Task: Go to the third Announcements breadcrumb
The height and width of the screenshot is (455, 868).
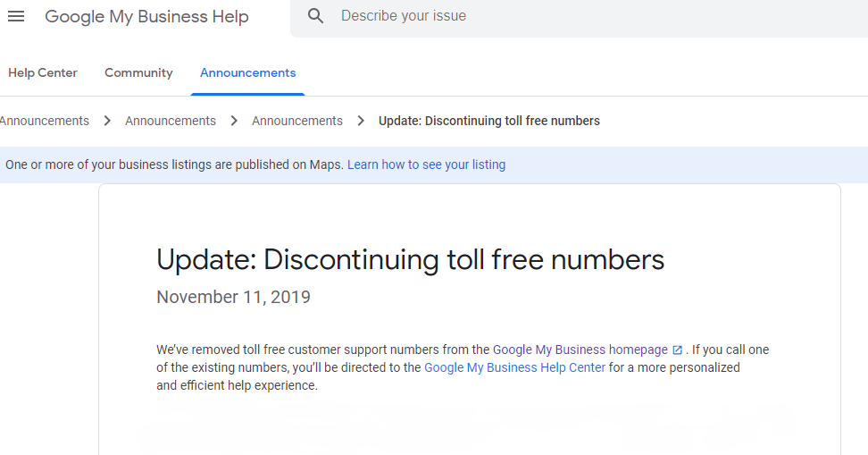Action: (297, 121)
